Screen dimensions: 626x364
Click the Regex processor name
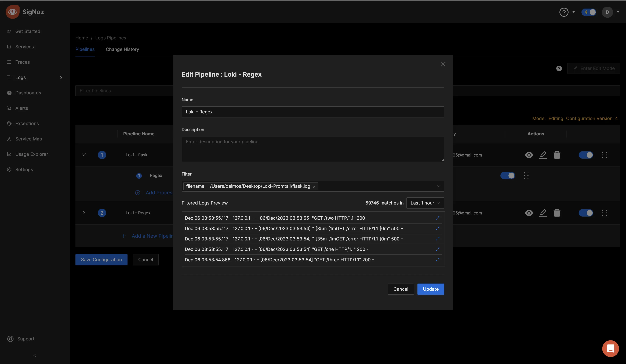click(156, 175)
